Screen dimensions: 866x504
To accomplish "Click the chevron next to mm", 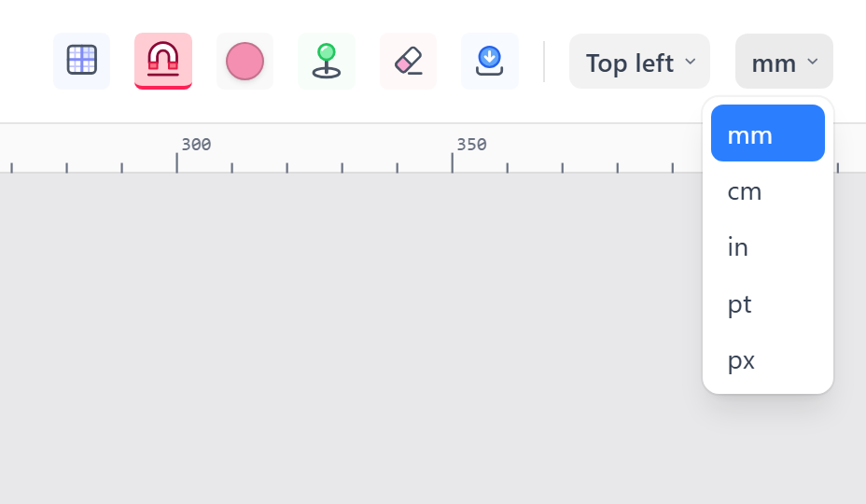I will coord(813,62).
